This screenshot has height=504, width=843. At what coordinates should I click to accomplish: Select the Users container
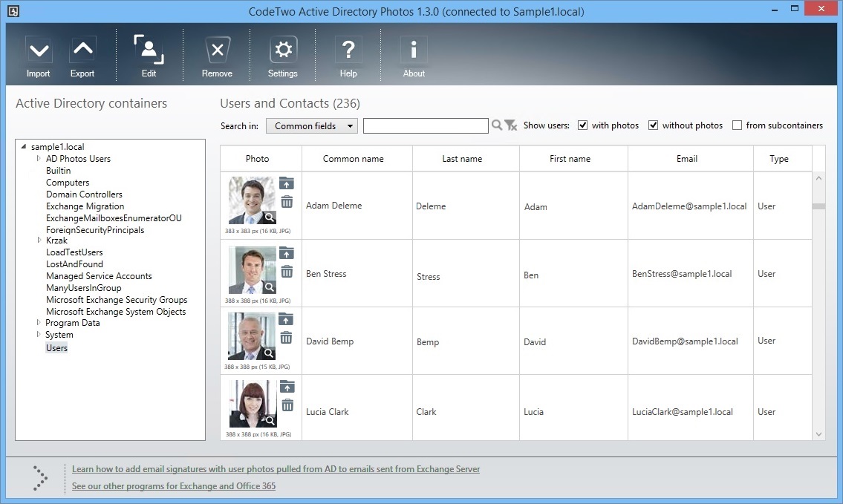click(56, 348)
